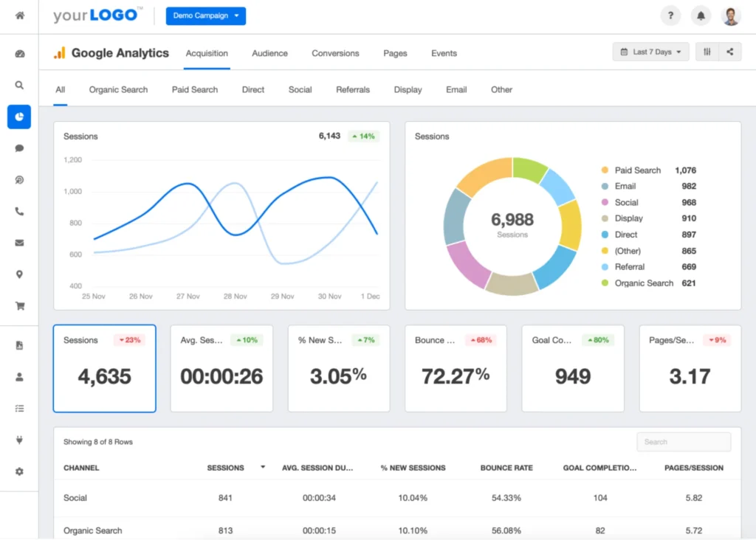
Task: Open the email icon in the sidebar
Action: [x=18, y=242]
